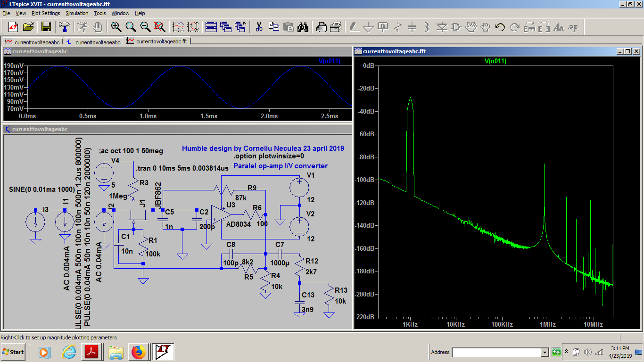Click the Halt simulation hand icon
This screenshot has width=644, height=362.
pos(98,27)
